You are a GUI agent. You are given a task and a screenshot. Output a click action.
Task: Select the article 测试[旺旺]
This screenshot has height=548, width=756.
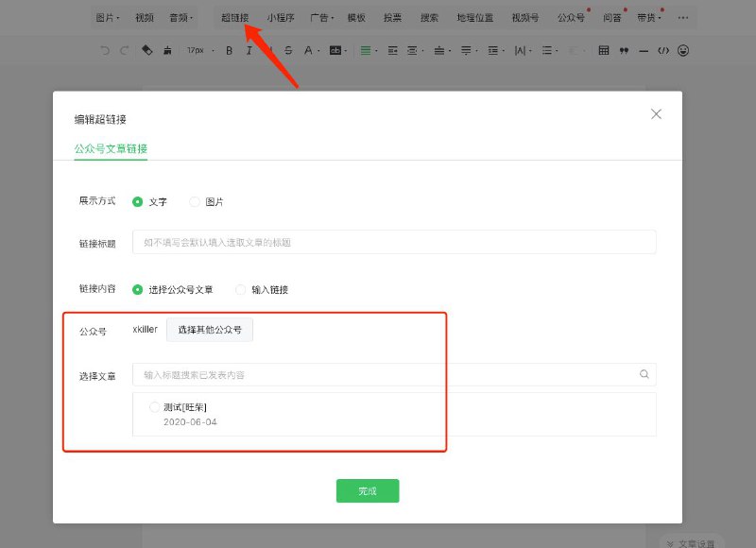154,406
